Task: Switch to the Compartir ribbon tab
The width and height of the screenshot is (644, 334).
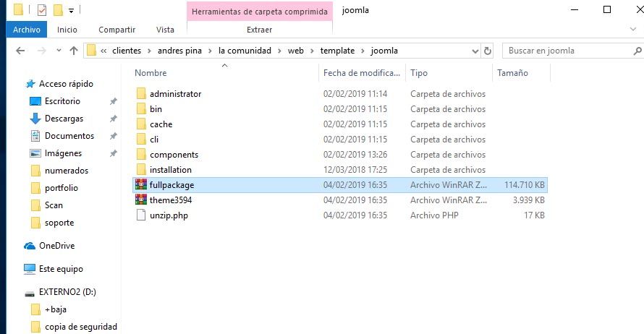Action: (x=116, y=30)
